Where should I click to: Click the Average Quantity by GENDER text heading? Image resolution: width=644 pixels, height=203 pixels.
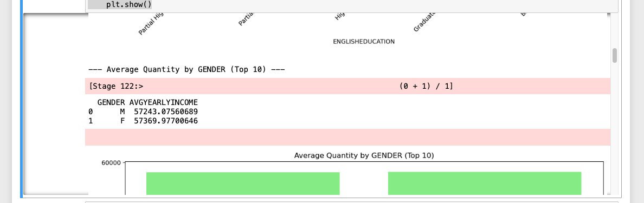pos(186,69)
